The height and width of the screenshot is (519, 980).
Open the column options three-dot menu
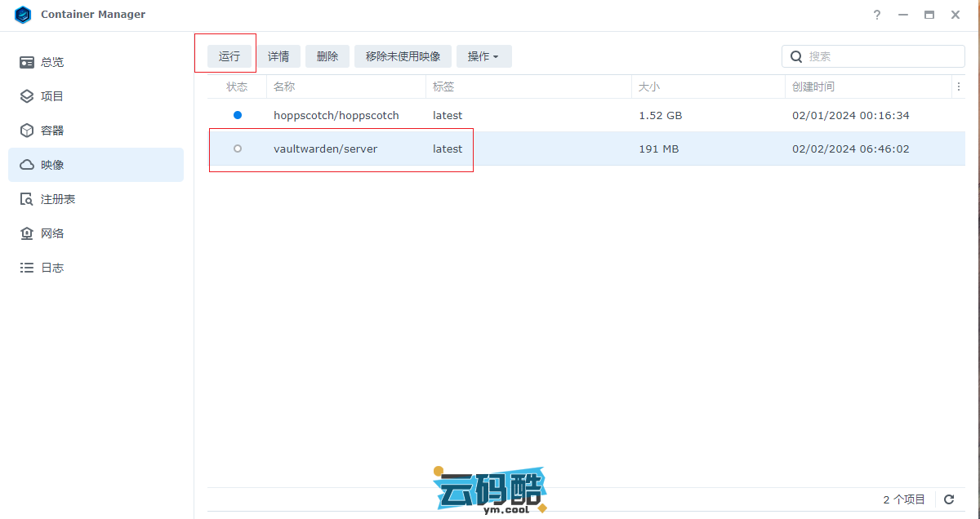(958, 86)
